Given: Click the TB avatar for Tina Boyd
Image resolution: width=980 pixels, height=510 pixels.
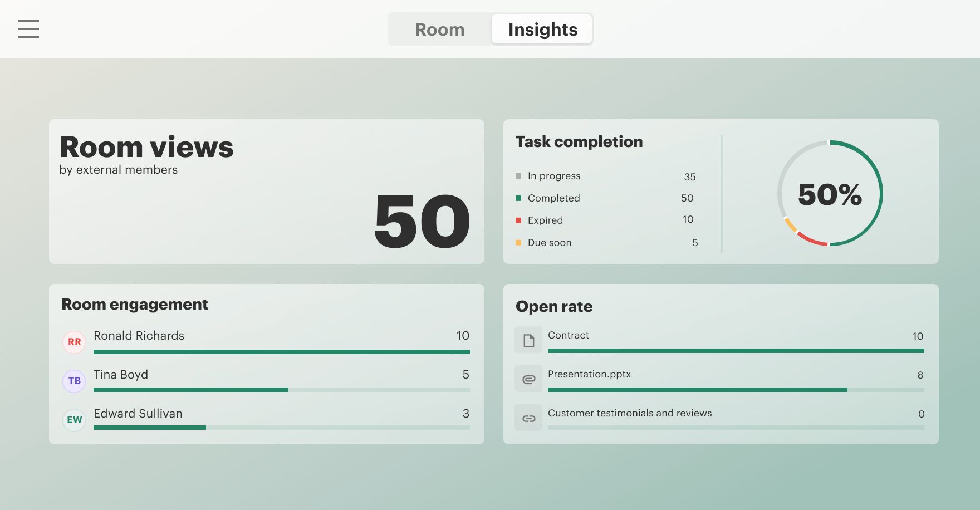Looking at the screenshot, I should 74,381.
